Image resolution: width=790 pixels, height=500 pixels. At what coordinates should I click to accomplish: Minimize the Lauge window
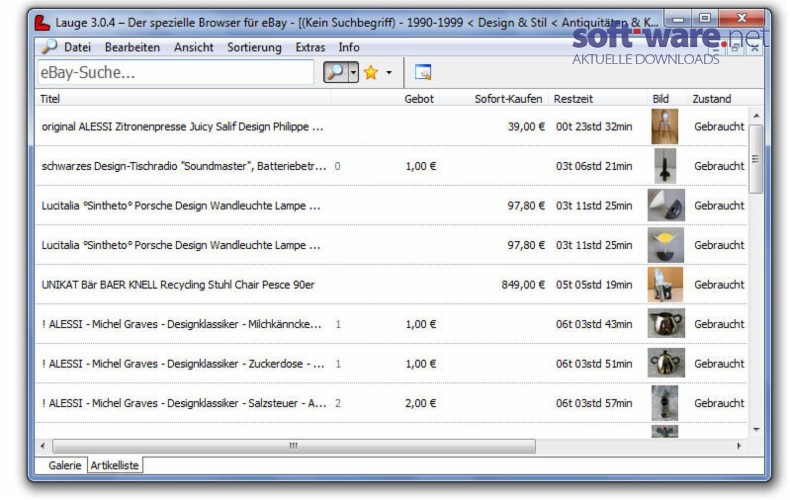[679, 19]
